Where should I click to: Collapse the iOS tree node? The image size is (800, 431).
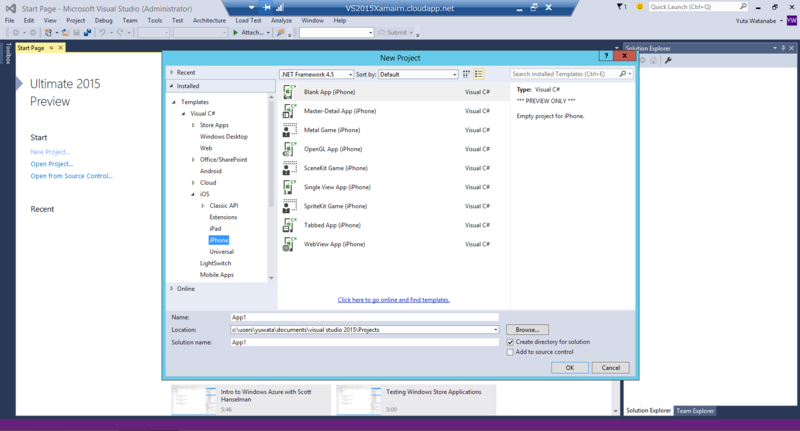click(x=193, y=194)
